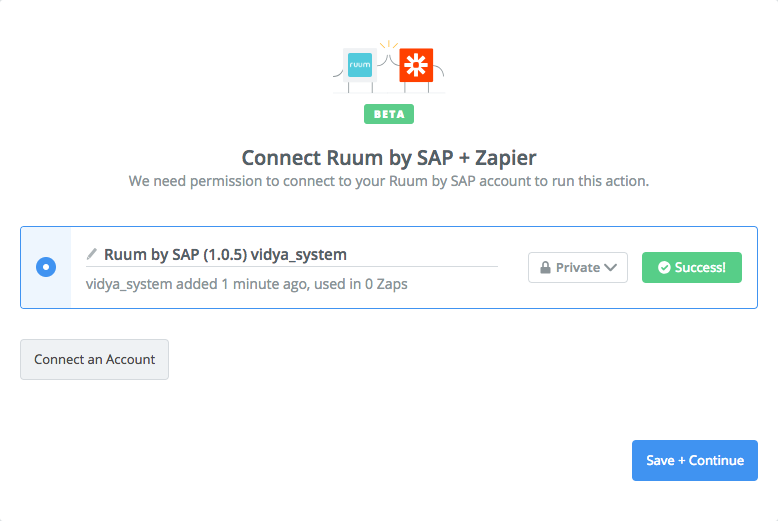Viewport: 778px width, 521px height.
Task: Click Connect an Account button
Action: click(x=94, y=360)
